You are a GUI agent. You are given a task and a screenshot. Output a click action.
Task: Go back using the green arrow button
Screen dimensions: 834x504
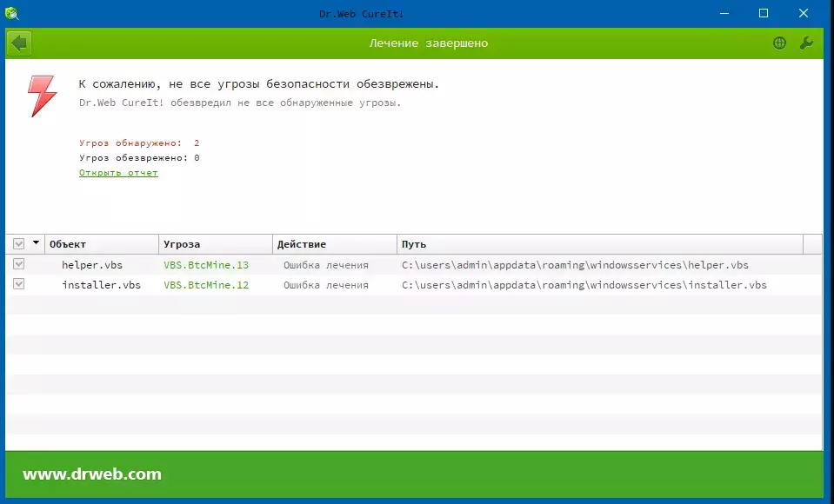point(19,43)
